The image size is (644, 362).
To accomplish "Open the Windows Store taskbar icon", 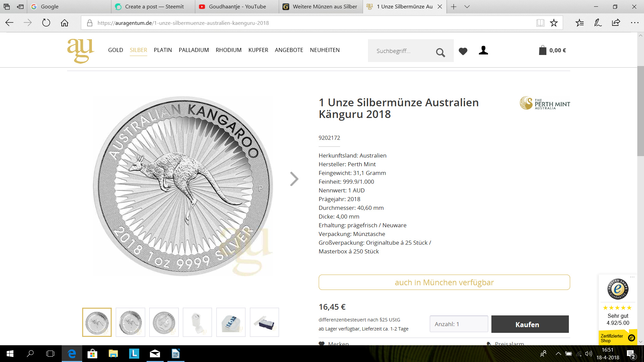I will pos(92,354).
